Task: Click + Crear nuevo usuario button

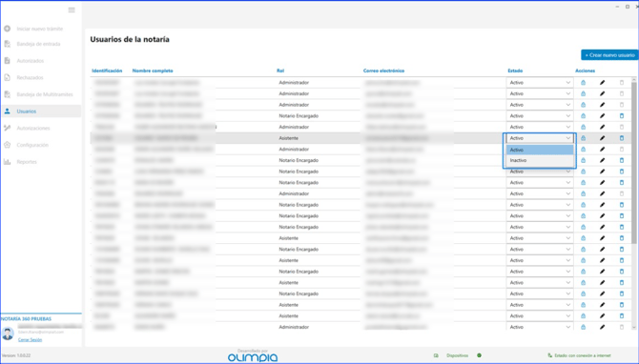Action: click(609, 55)
